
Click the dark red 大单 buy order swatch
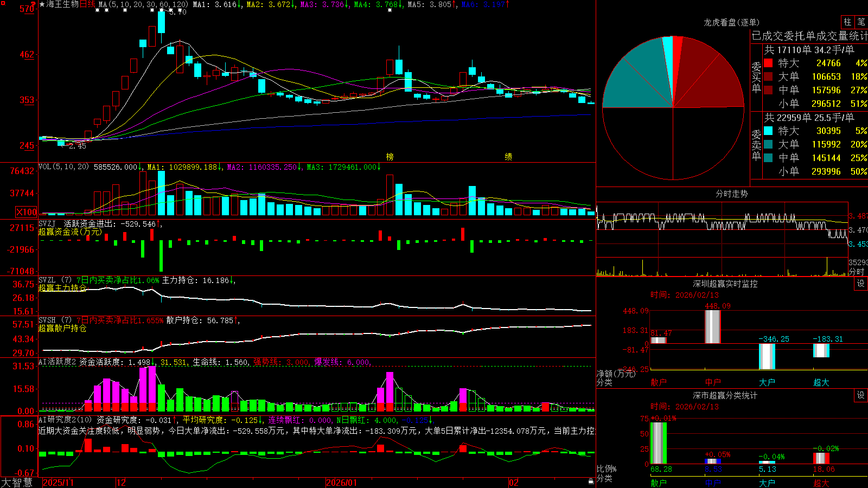coord(768,76)
